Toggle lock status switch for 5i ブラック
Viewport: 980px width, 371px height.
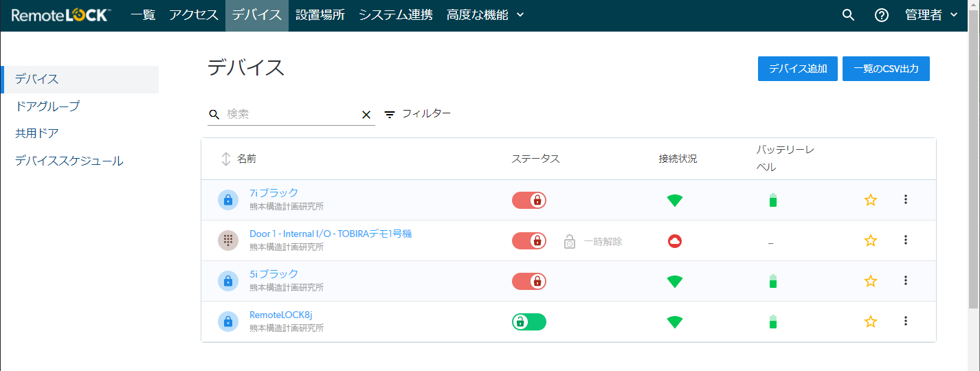529,282
